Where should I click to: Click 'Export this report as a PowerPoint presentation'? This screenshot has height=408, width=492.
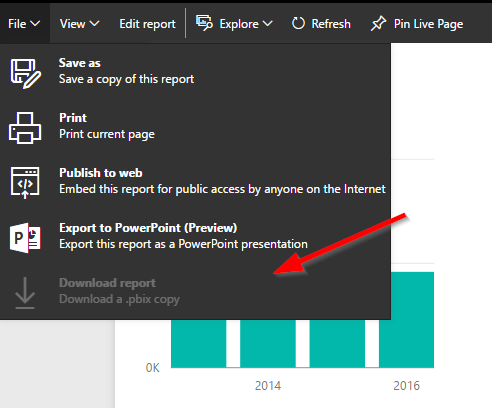(x=183, y=244)
